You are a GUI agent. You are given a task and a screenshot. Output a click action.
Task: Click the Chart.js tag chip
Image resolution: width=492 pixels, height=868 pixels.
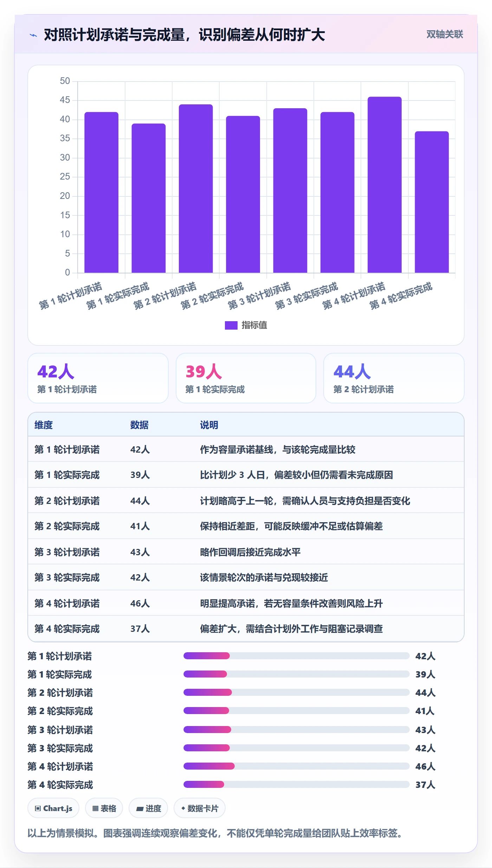[x=53, y=808]
